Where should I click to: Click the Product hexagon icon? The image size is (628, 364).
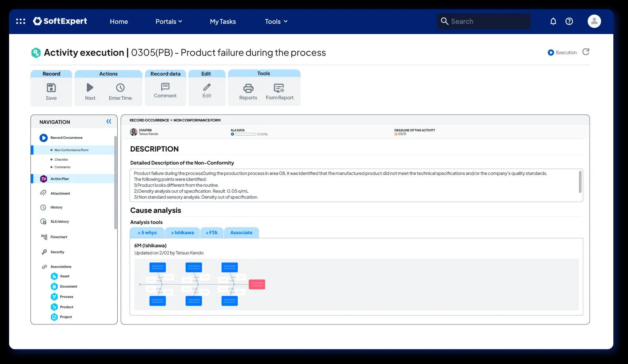point(54,307)
